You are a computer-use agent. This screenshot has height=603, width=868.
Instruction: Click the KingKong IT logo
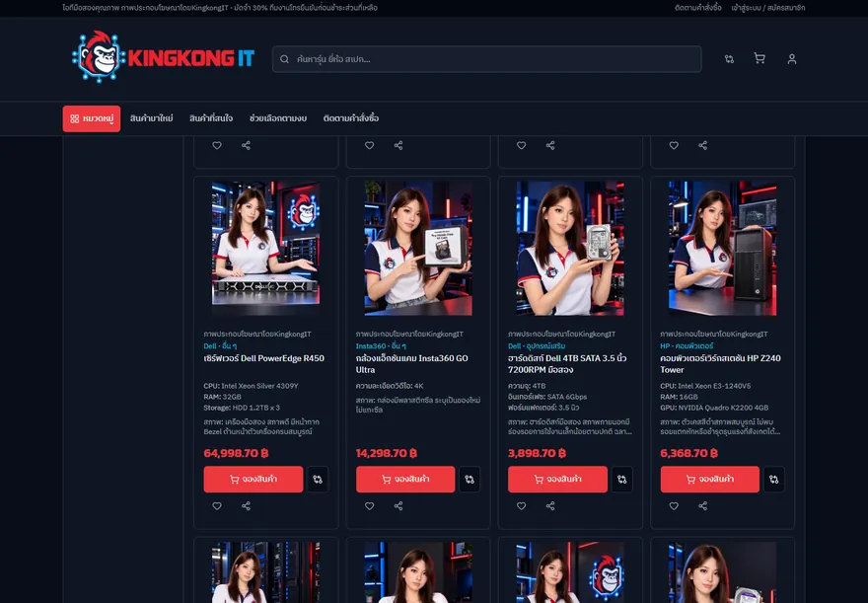coord(163,57)
